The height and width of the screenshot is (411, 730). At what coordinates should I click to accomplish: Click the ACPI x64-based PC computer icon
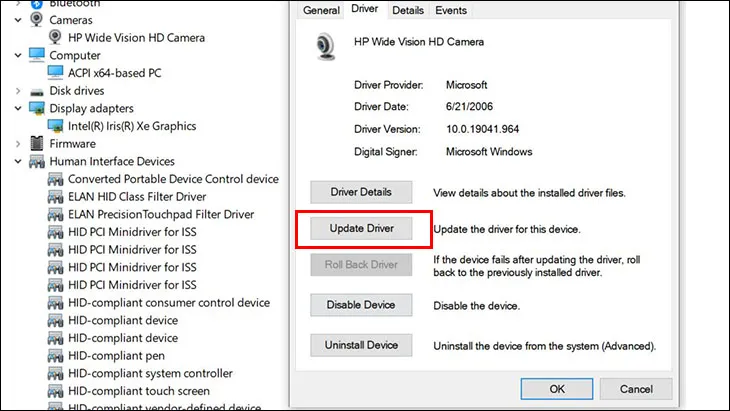tap(56, 73)
